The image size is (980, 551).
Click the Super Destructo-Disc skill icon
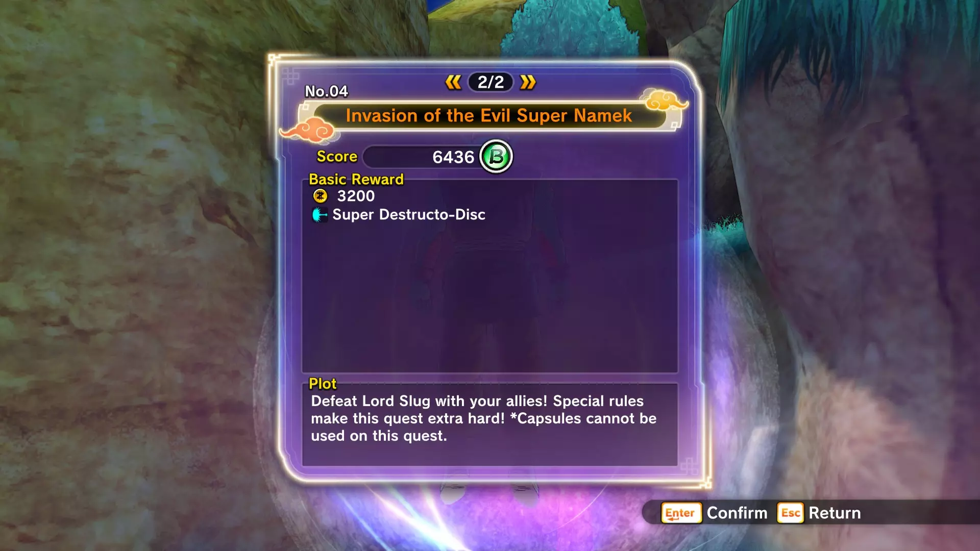coord(320,215)
